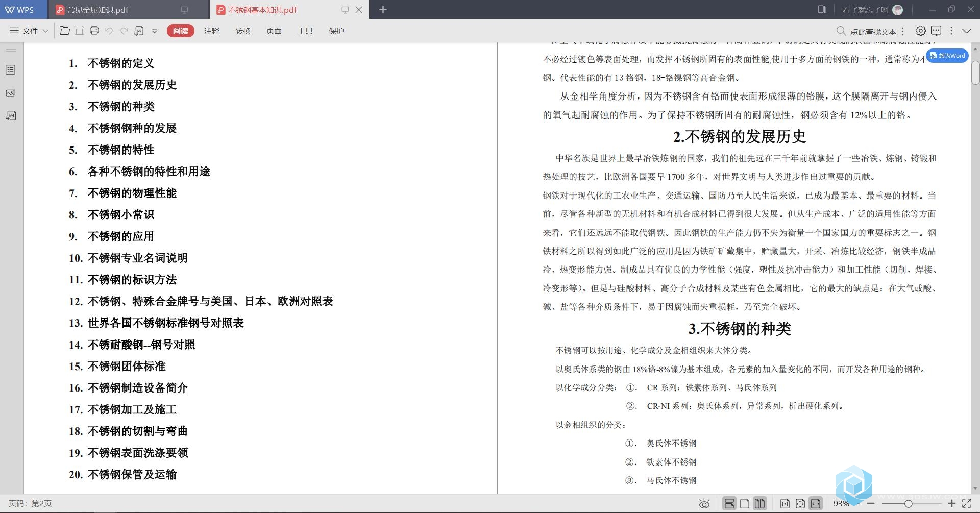The image size is (980, 513).
Task: Switch to single page view
Action: (745, 504)
